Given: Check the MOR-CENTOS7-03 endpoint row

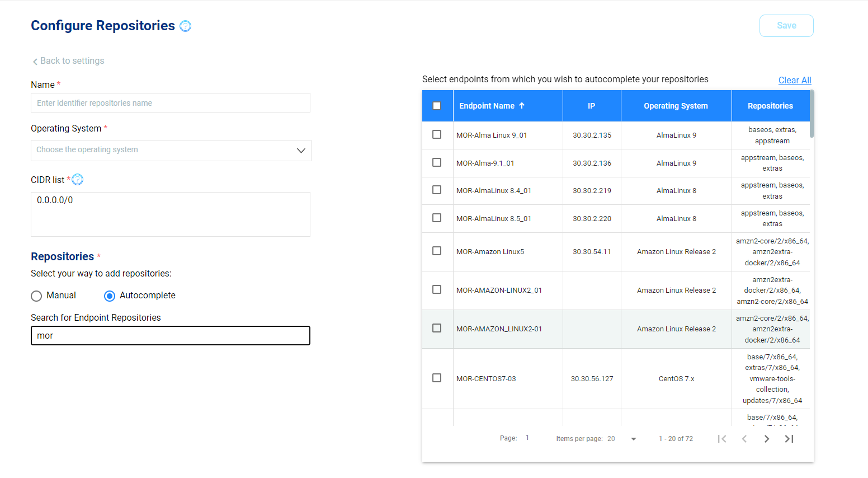Looking at the screenshot, I should tap(437, 378).
